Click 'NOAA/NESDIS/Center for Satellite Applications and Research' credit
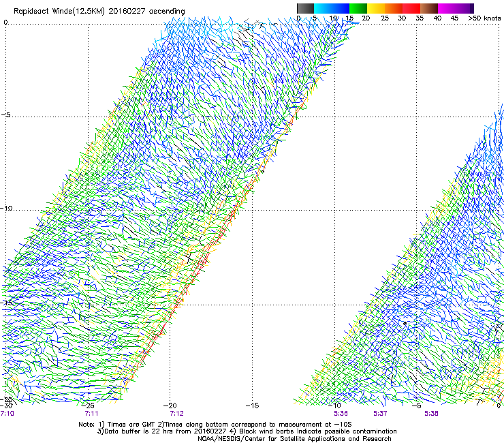Screen dimensions: 504x443 [x=294, y=439]
